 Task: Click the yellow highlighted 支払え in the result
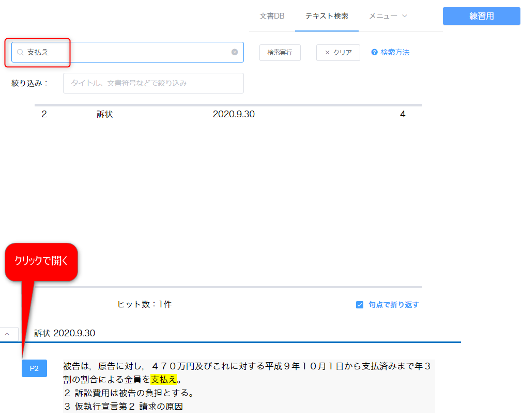click(164, 380)
